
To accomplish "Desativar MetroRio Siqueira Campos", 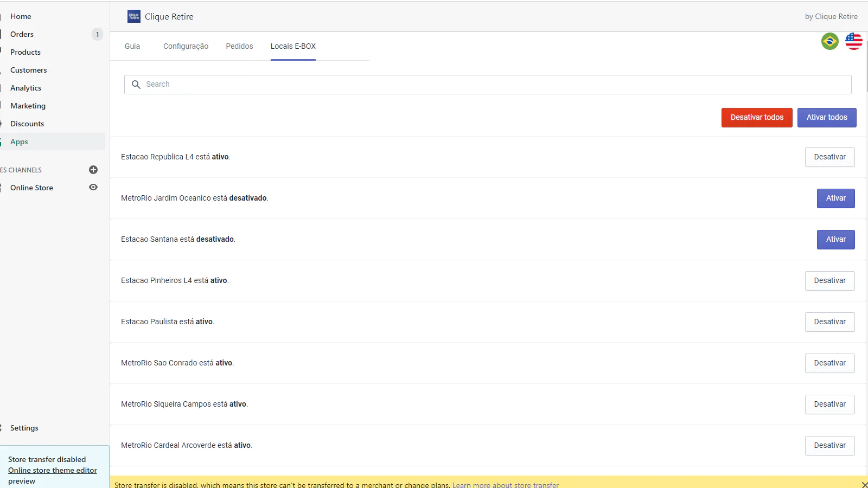I will tap(829, 404).
